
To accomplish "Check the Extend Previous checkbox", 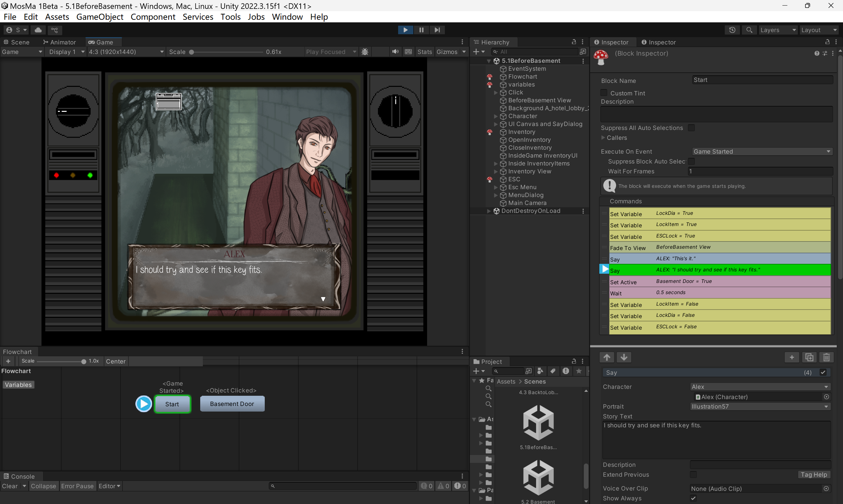I will click(693, 474).
